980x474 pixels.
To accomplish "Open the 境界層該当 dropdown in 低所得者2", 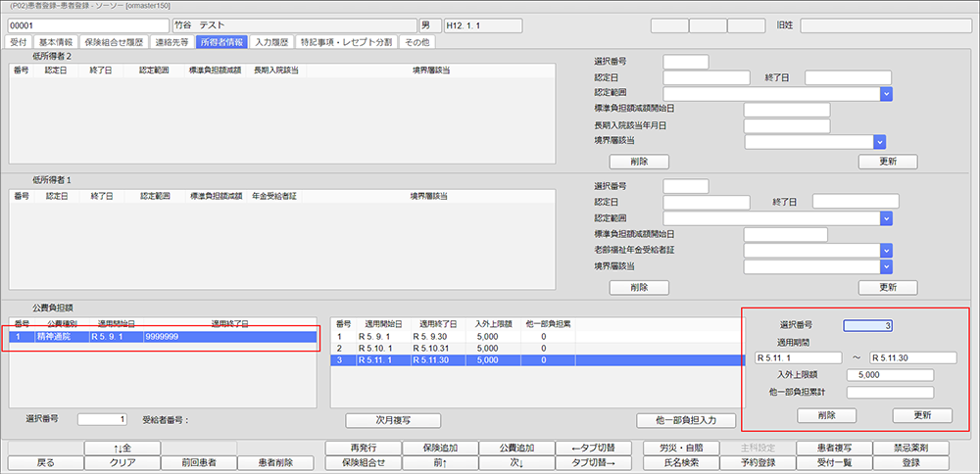I will tap(879, 142).
